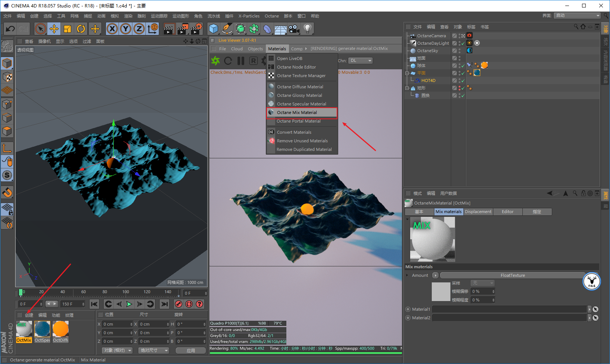
Task: Select the Live Selection tool
Action: (x=40, y=29)
